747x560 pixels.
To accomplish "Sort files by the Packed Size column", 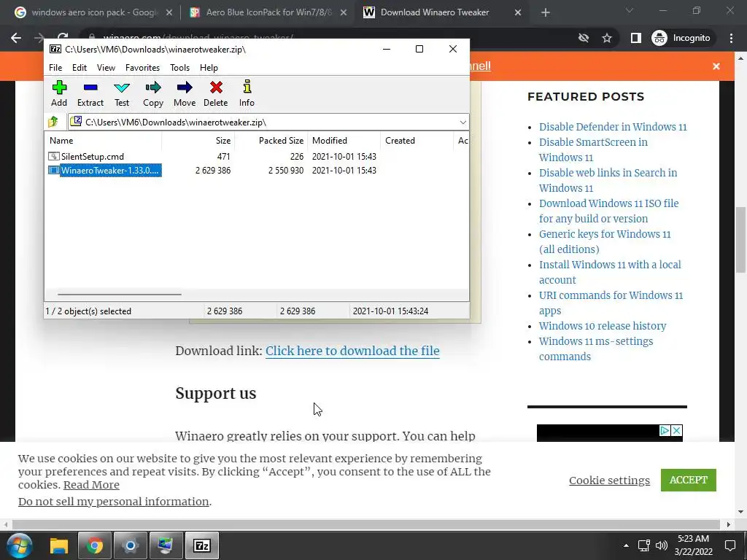I will [x=271, y=141].
